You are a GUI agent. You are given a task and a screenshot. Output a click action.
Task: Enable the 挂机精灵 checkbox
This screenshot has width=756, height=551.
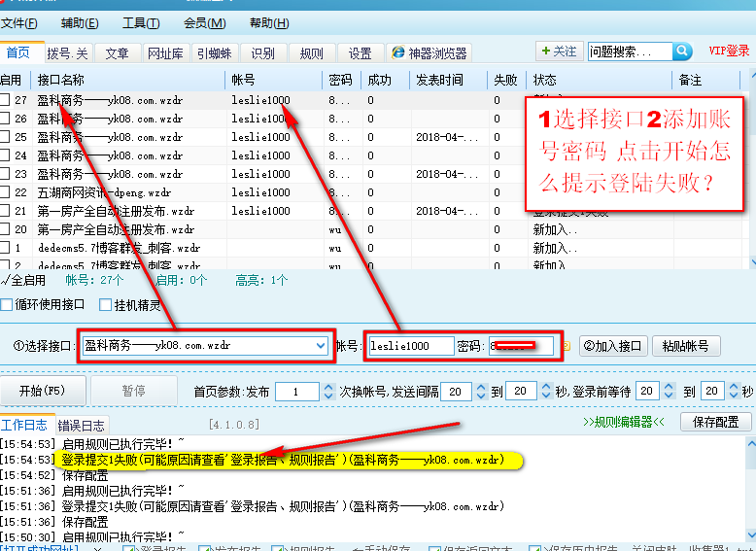(106, 305)
